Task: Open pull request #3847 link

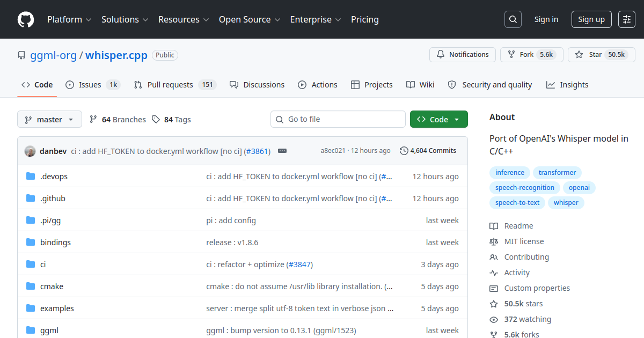Action: [x=299, y=264]
